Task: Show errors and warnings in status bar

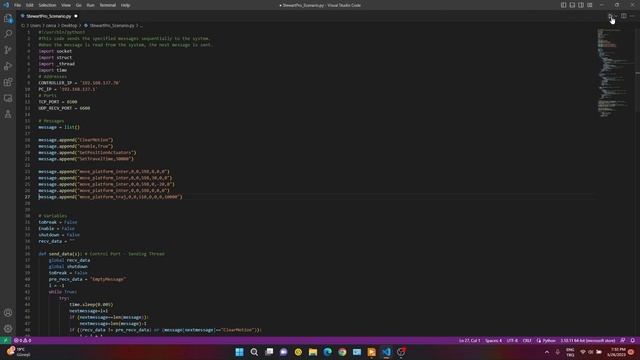Action: (x=22, y=340)
